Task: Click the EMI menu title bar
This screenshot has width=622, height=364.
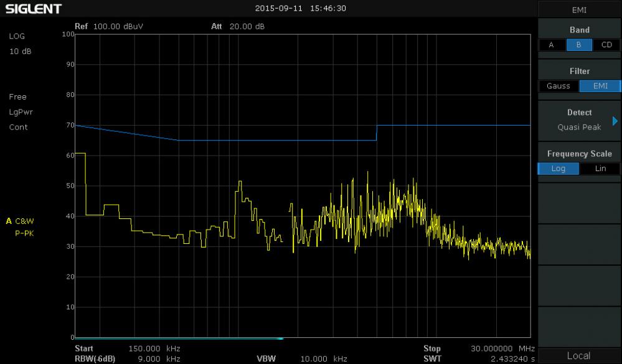Action: pyautogui.click(x=579, y=9)
